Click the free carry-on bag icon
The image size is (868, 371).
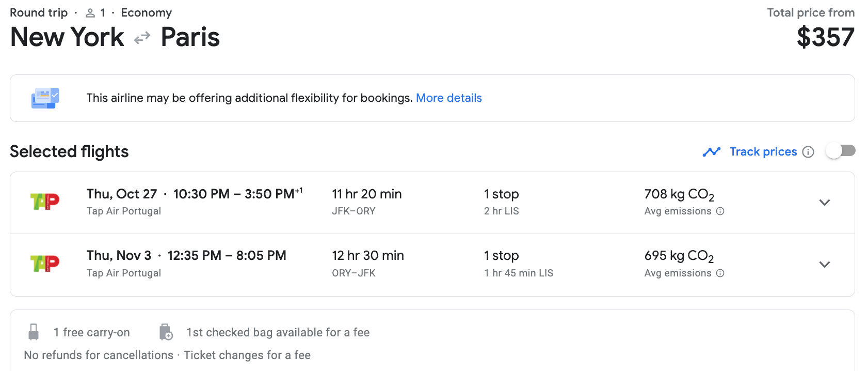(x=34, y=332)
